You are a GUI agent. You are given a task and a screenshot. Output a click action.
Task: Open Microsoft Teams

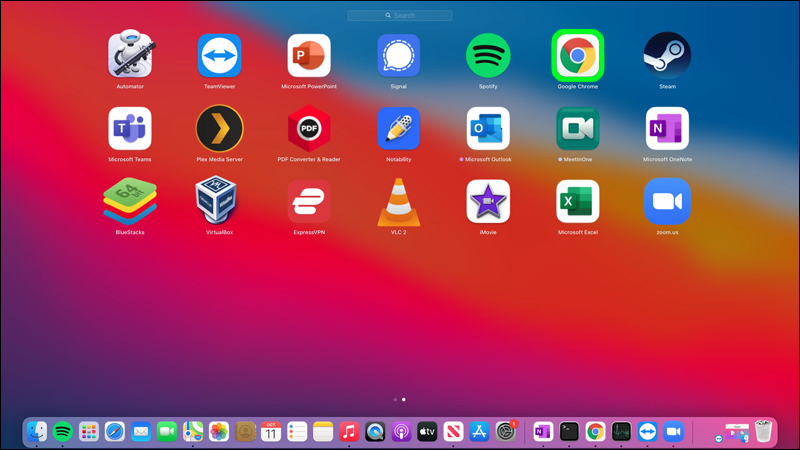[x=130, y=129]
